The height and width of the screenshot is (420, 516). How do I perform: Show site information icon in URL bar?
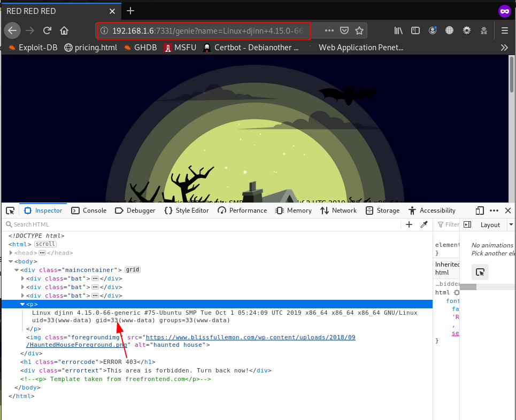pos(104,30)
